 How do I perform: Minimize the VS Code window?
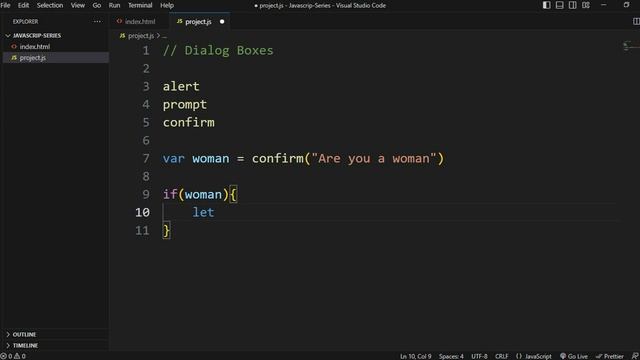[604, 5]
